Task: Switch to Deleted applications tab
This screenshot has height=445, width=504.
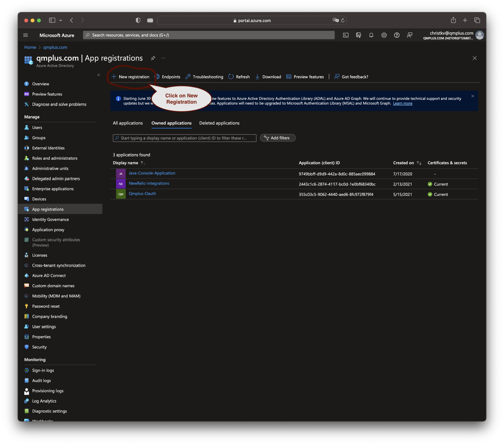Action: point(219,123)
